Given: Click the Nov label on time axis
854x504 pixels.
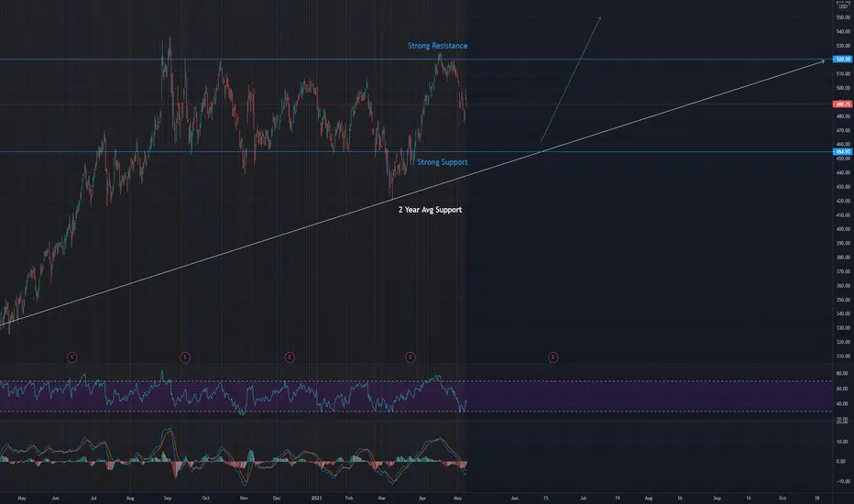Looking at the screenshot, I should [244, 498].
